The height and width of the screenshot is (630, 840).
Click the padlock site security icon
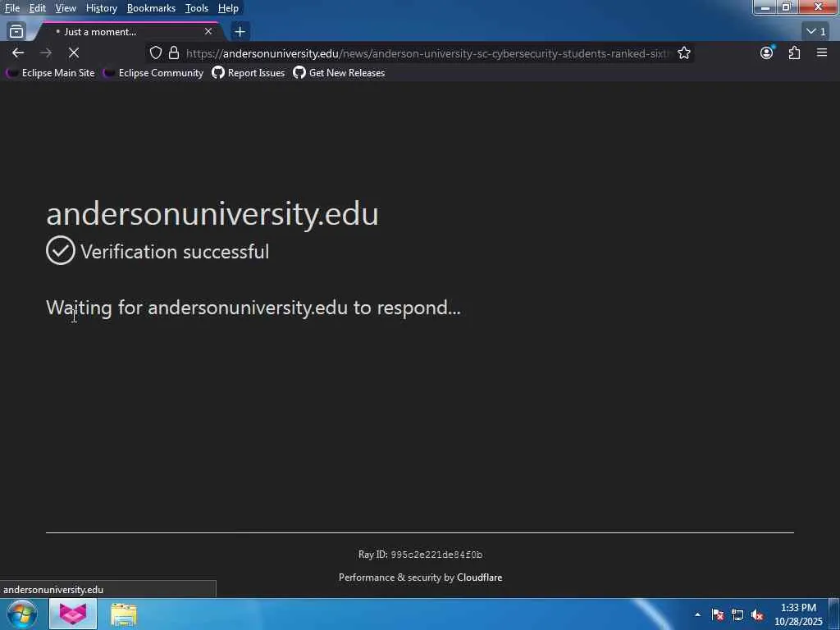(174, 52)
